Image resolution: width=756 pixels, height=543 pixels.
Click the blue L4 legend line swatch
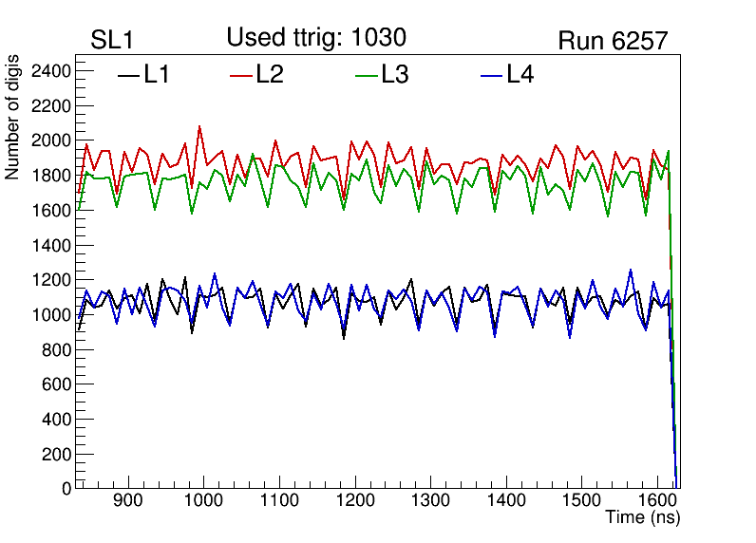pos(490,76)
